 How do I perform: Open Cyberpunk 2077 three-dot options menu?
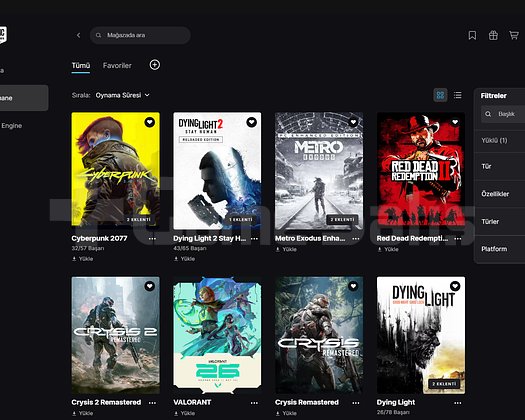[152, 238]
